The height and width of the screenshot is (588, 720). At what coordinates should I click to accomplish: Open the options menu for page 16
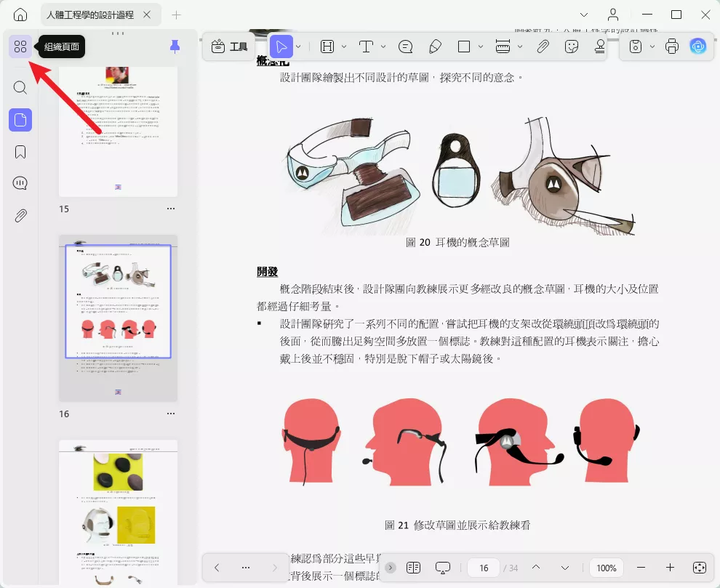coord(171,413)
